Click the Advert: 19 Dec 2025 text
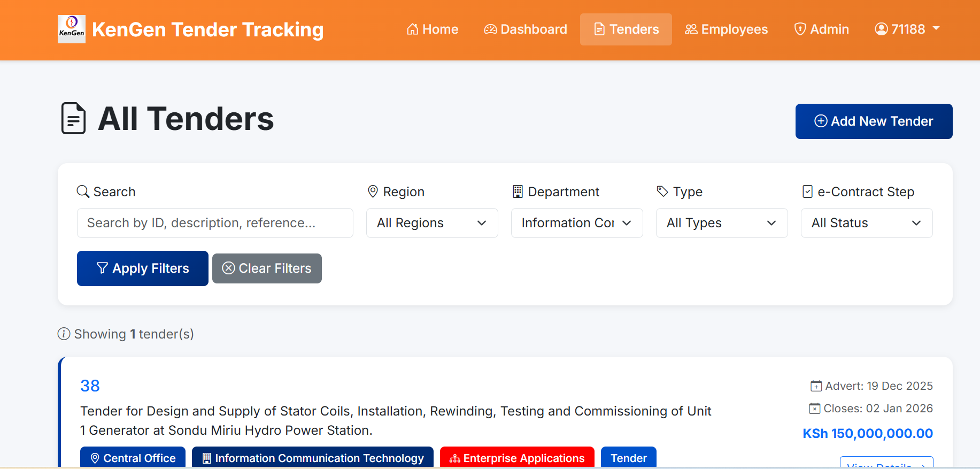Screen dimensions: 980x469 pos(878,386)
